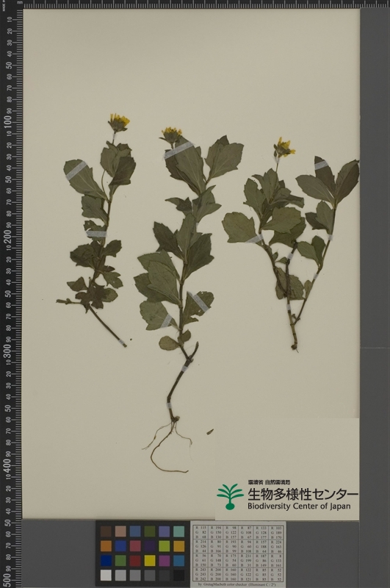
Task: Click the "100" mark on the ruler
Action: coord(9,122)
